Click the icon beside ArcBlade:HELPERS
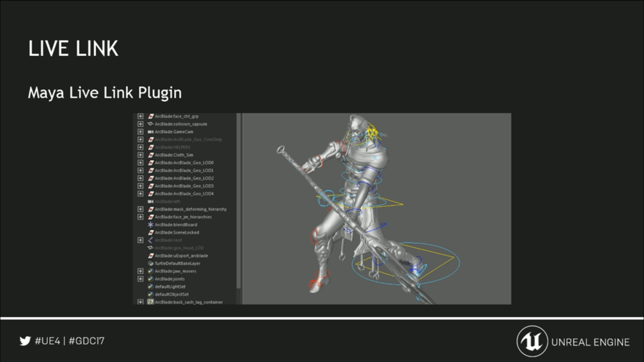The width and height of the screenshot is (644, 362). pyautogui.click(x=151, y=147)
